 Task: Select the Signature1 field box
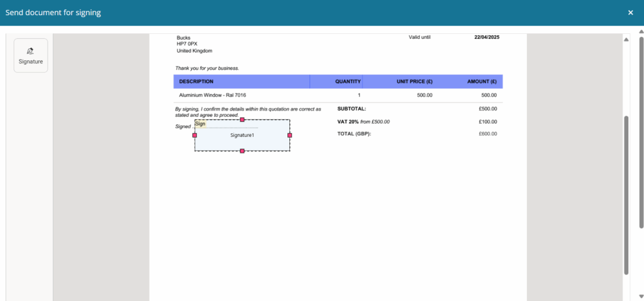[x=242, y=140]
